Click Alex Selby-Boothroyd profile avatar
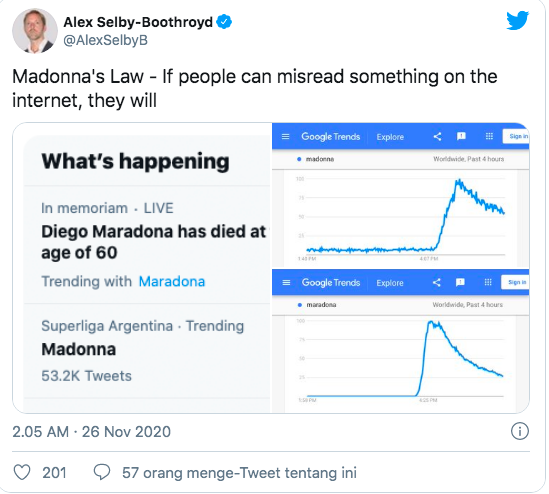The image size is (549, 494). click(x=35, y=31)
